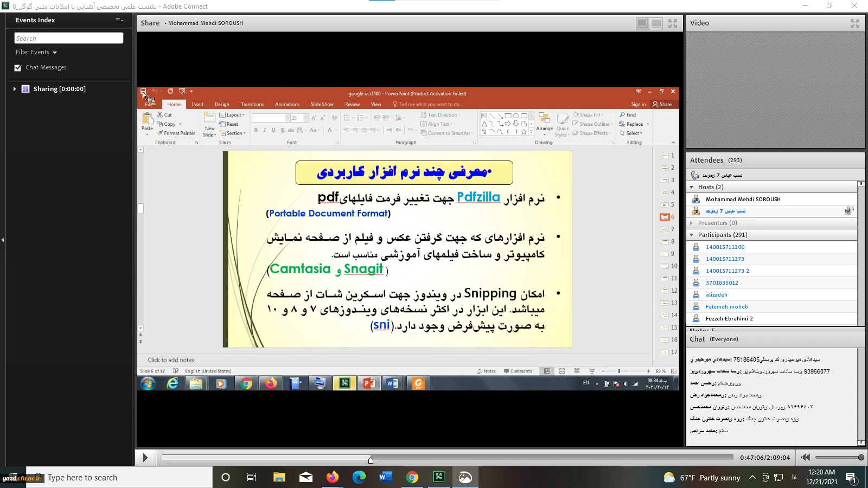Expand the Video pod to full screen
This screenshot has width=868, height=488.
855,23
